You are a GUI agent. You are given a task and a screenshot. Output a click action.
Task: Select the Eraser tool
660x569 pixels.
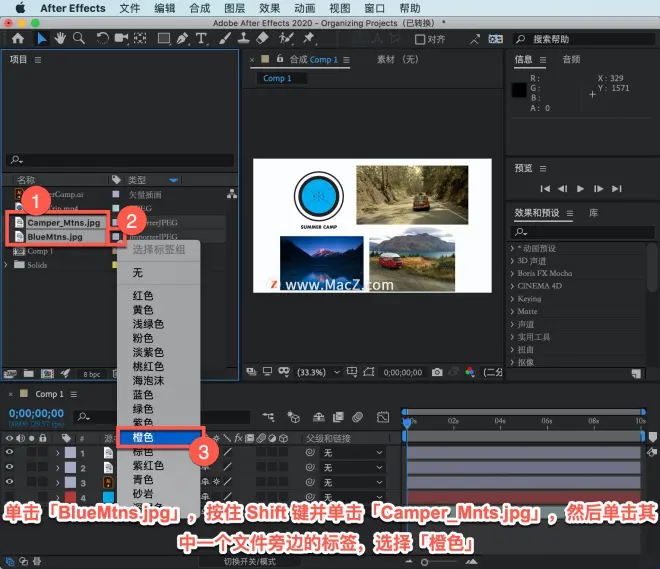coord(262,39)
